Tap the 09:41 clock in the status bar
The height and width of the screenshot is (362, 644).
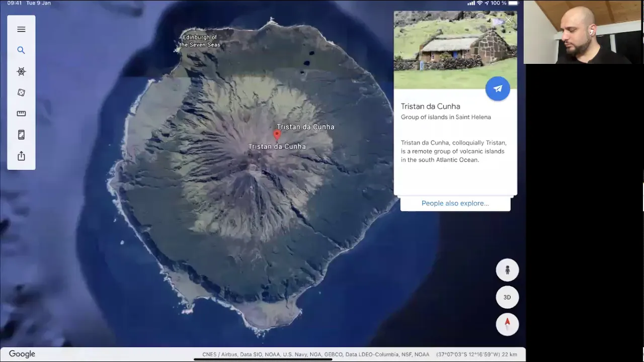coord(15,3)
